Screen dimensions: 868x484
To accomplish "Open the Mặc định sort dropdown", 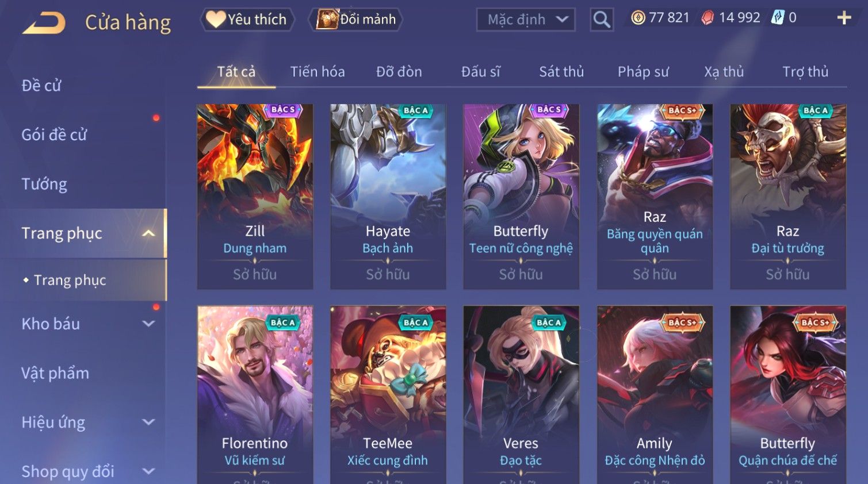I will click(526, 20).
